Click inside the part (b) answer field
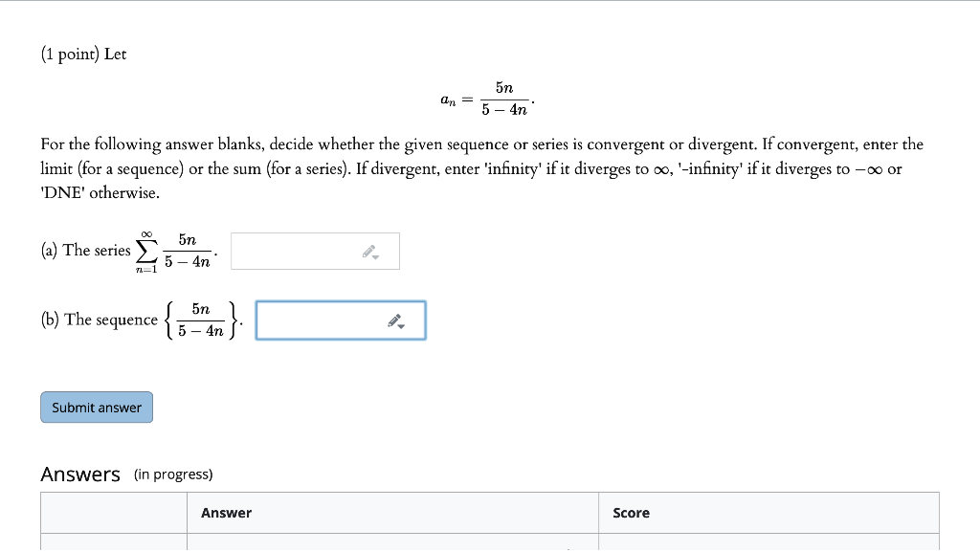The width and height of the screenshot is (980, 552). coord(316,320)
